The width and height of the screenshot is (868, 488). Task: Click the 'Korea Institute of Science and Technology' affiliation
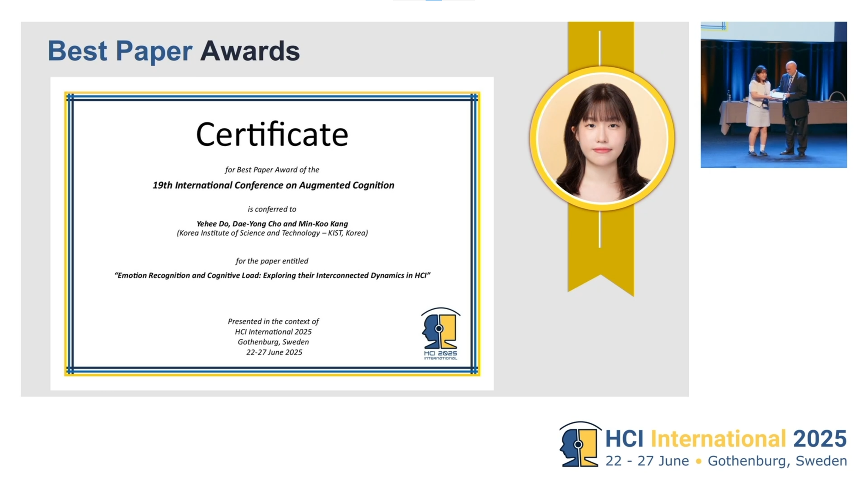pyautogui.click(x=272, y=233)
